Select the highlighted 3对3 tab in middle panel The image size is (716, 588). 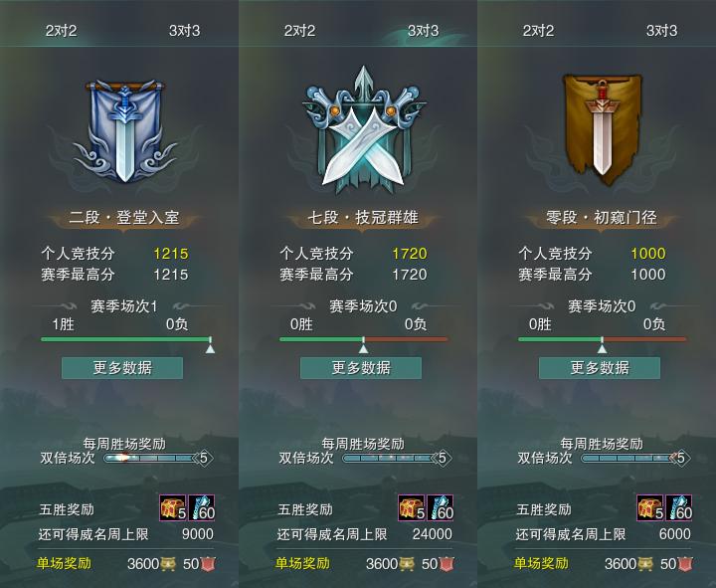coord(424,31)
